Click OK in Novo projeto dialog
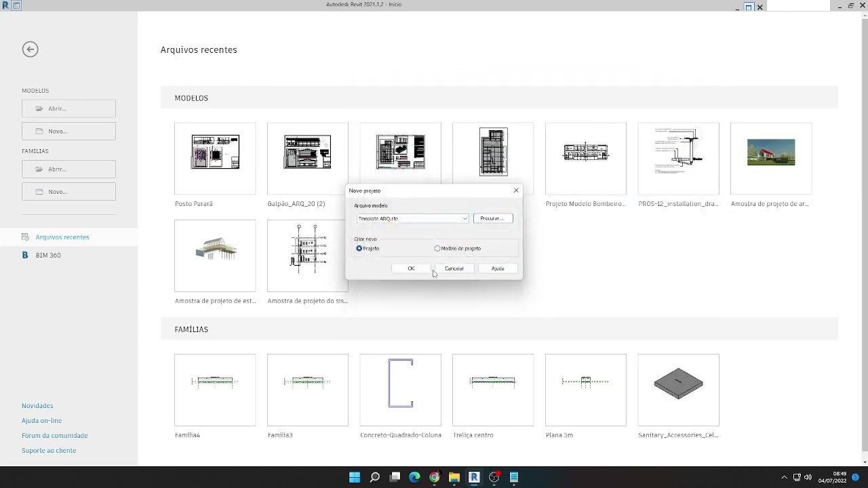Image resolution: width=868 pixels, height=488 pixels. 411,269
